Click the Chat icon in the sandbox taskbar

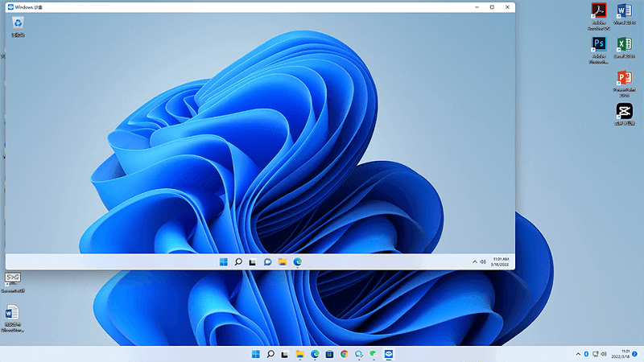coord(267,261)
